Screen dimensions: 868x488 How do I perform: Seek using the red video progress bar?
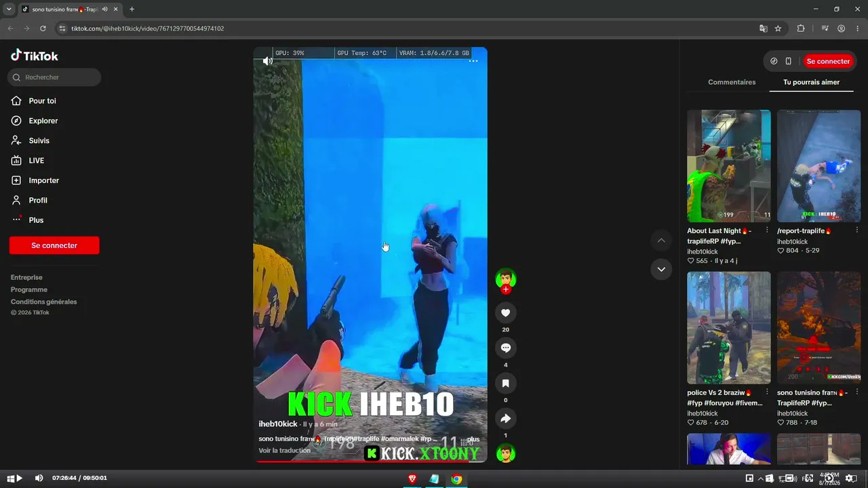coord(370,462)
